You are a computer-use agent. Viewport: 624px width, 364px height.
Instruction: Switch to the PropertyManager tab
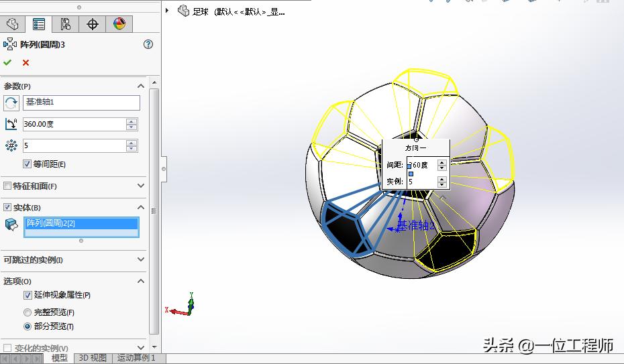coord(39,25)
